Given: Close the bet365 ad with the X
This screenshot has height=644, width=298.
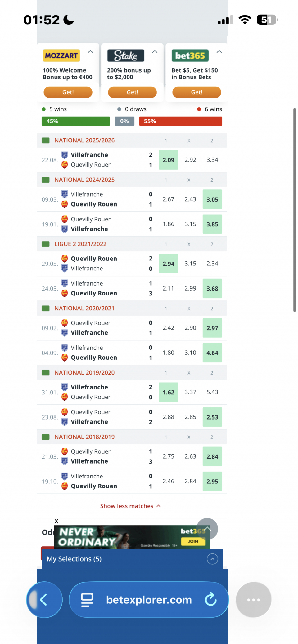Looking at the screenshot, I should click(56, 521).
